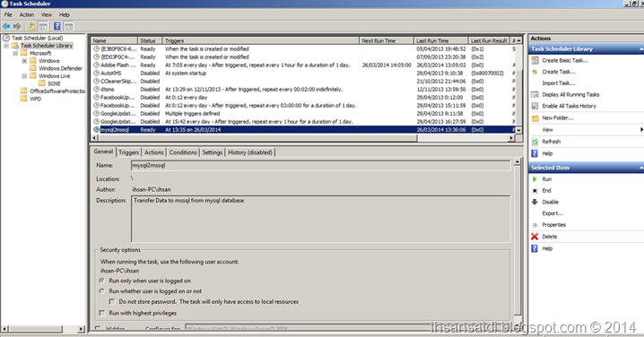Click Create Task... action link

coord(559,72)
